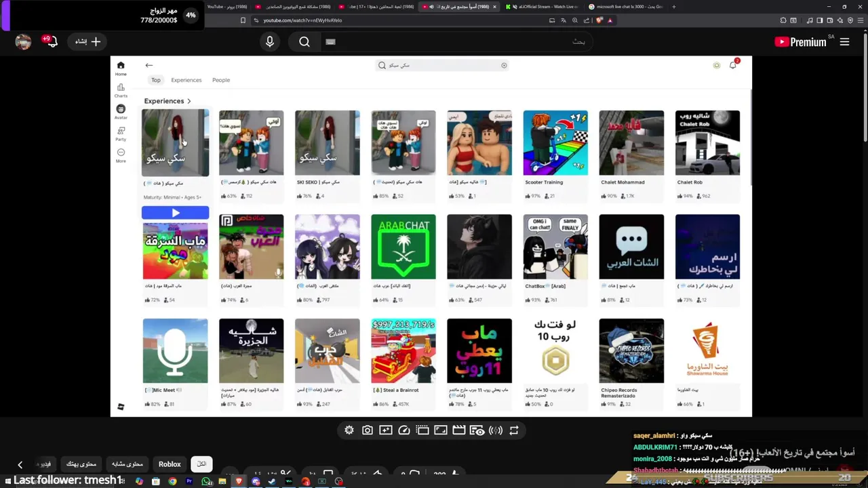The image size is (868, 488).
Task: Select the محتوى يهمّك filter chip
Action: 81,464
